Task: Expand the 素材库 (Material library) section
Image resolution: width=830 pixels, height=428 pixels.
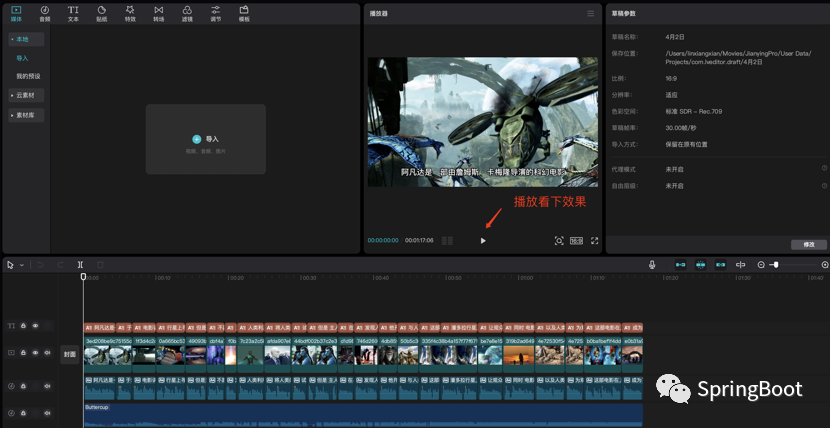Action: (26, 115)
